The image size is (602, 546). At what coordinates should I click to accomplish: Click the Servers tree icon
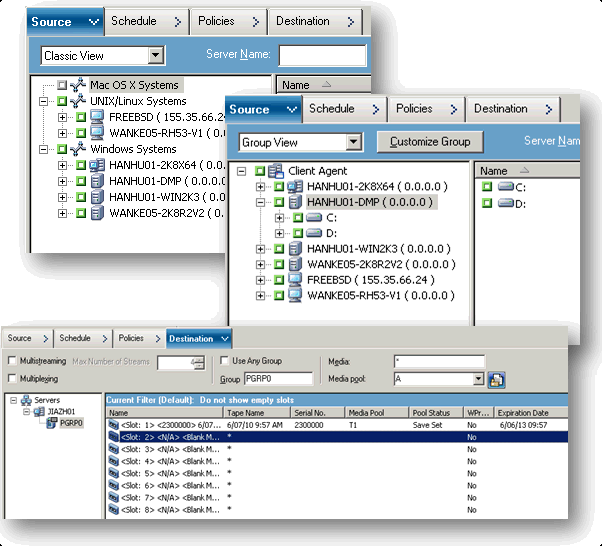pos(26,400)
